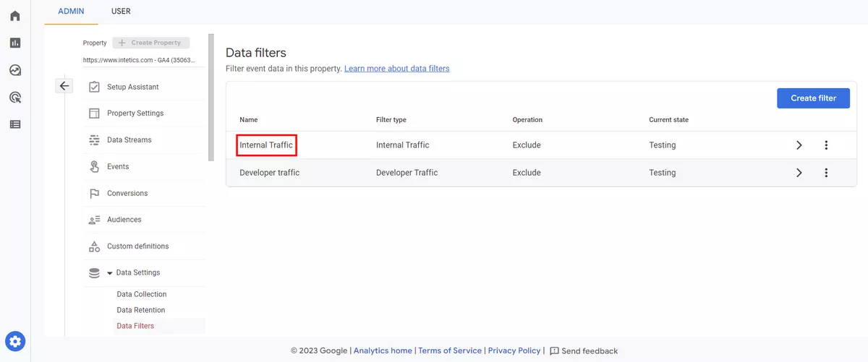Viewport: 868px width, 362px height.
Task: Click the back arrow to collapse property menu
Action: (64, 86)
